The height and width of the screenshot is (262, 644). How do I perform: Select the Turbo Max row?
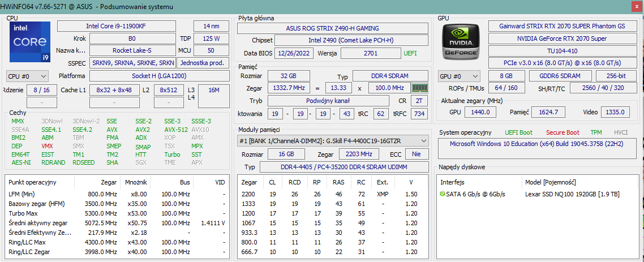tap(117, 213)
